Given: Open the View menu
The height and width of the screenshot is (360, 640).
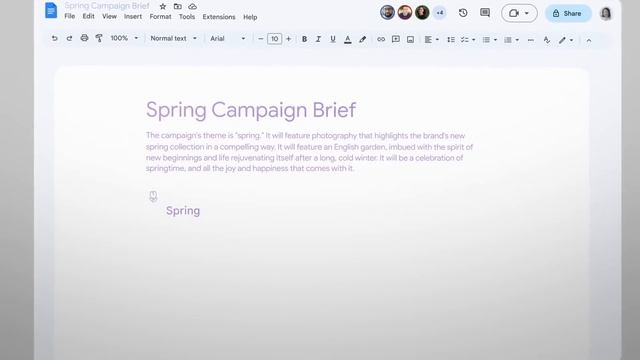Looking at the screenshot, I should (x=109, y=17).
